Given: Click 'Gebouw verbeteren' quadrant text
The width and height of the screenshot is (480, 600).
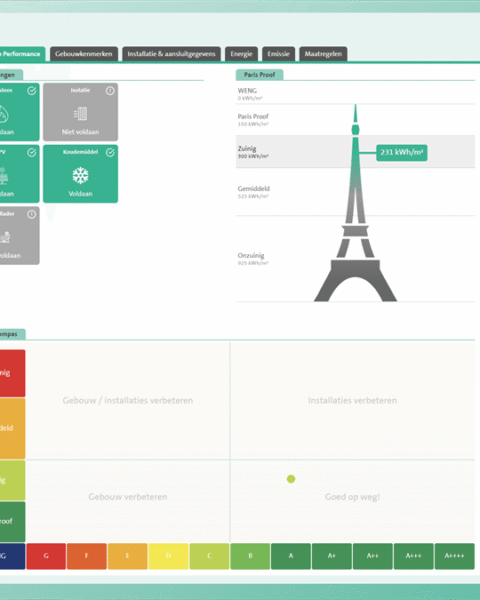Looking at the screenshot, I should (x=128, y=497).
